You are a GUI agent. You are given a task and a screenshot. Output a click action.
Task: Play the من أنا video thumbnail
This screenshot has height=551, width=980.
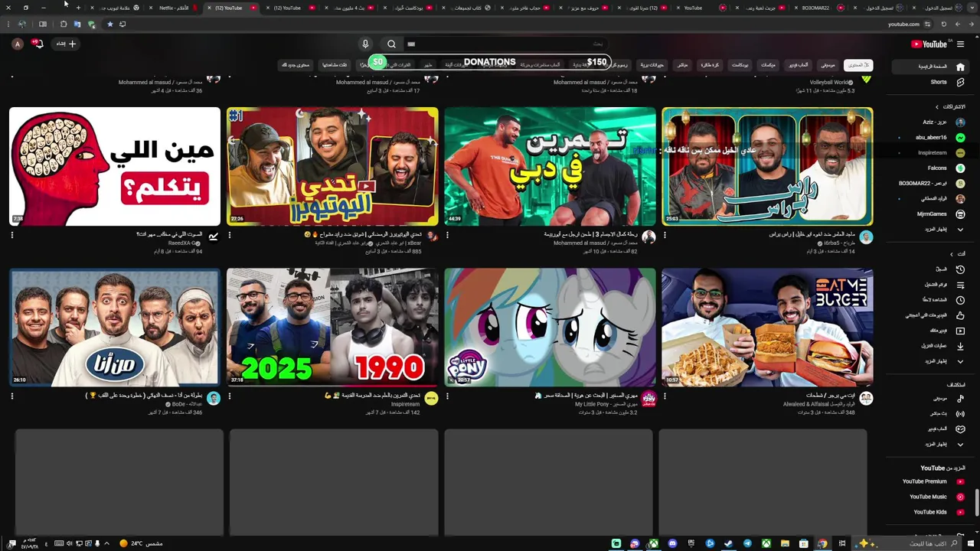pos(115,328)
